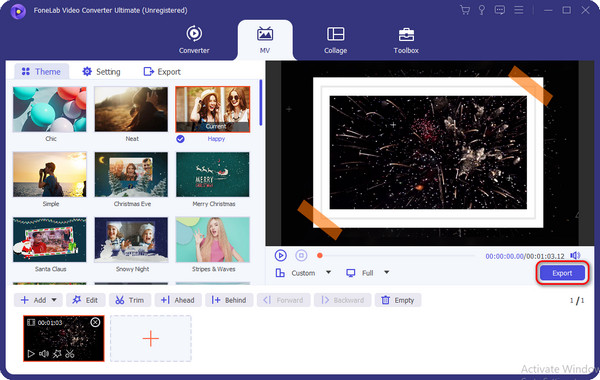The width and height of the screenshot is (600, 380).
Task: Click the monitor icon beside Full
Action: point(351,273)
